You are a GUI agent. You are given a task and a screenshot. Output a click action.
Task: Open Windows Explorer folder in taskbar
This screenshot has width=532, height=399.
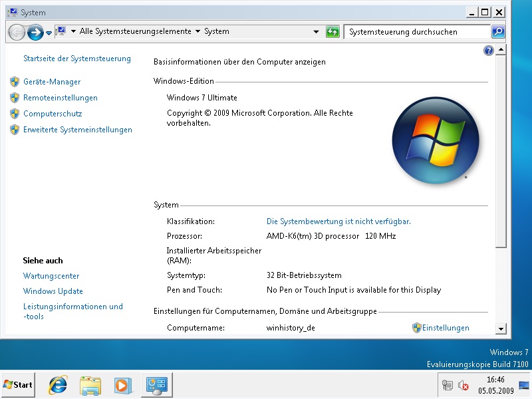pos(90,384)
